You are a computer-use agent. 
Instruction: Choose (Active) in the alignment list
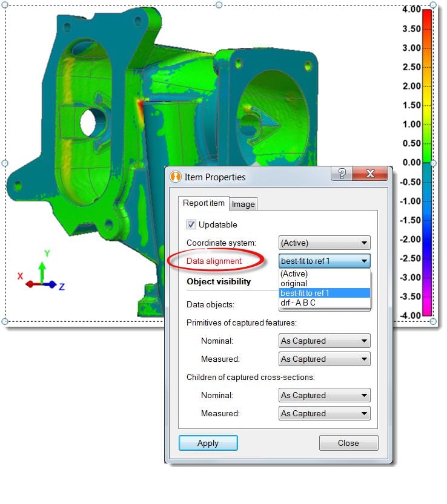click(x=325, y=273)
